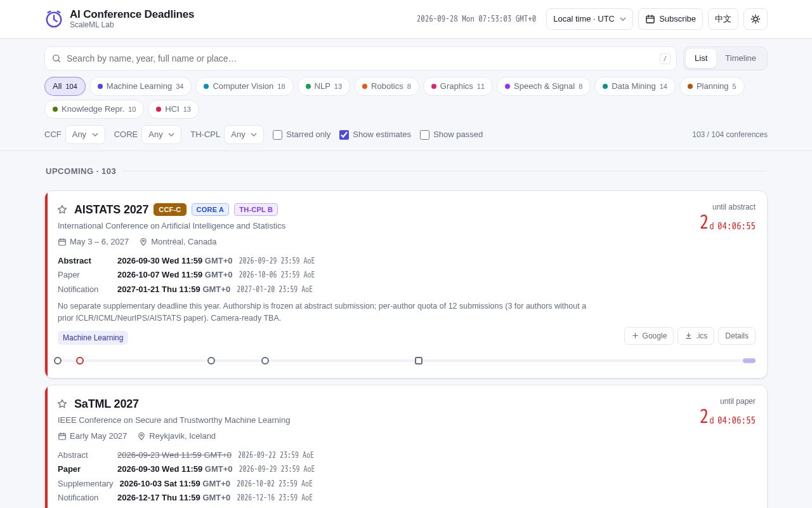The image size is (812, 508).
Task: Click the CORE A badge on AISTATS 2027
Action: [x=210, y=210]
